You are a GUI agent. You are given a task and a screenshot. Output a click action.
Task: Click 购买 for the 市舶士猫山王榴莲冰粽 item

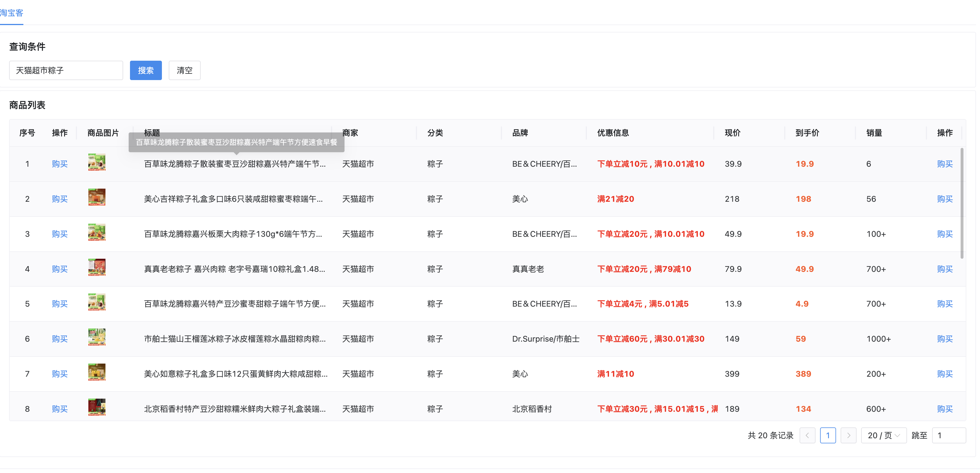(59, 339)
